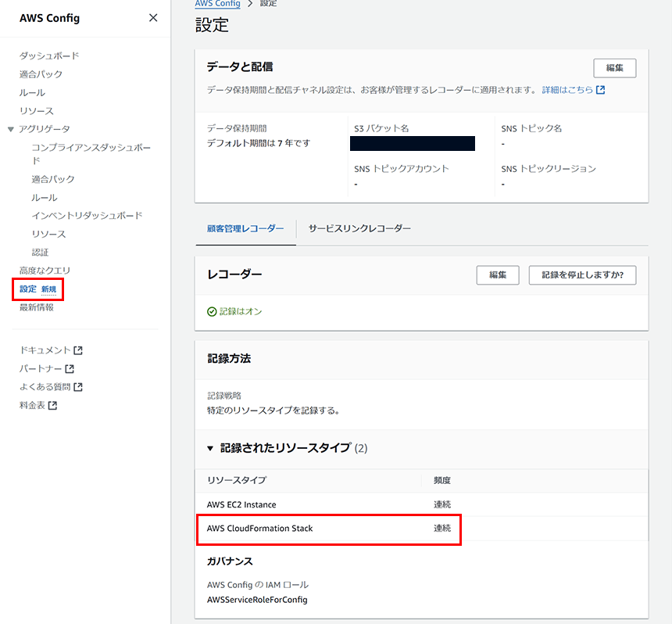672x624 pixels.
Task: Open the 詳細はこちら link
Action: (x=567, y=90)
